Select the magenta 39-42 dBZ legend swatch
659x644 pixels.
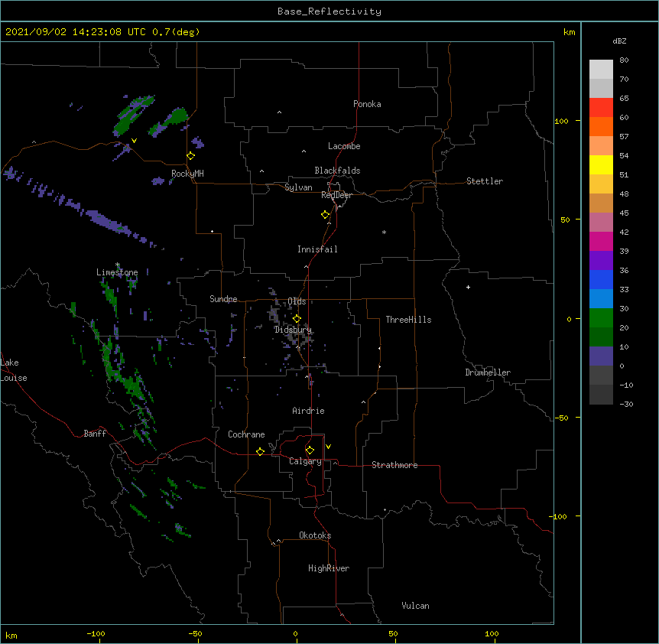click(601, 241)
